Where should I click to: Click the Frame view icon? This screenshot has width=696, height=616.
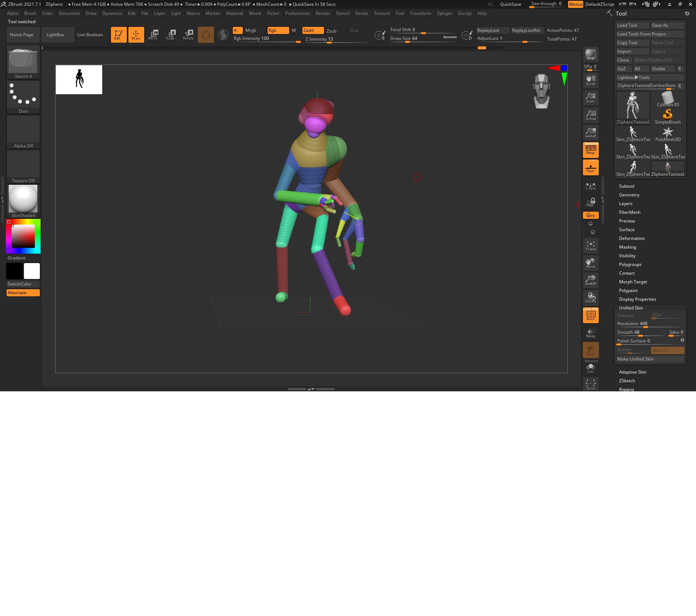pyautogui.click(x=591, y=246)
